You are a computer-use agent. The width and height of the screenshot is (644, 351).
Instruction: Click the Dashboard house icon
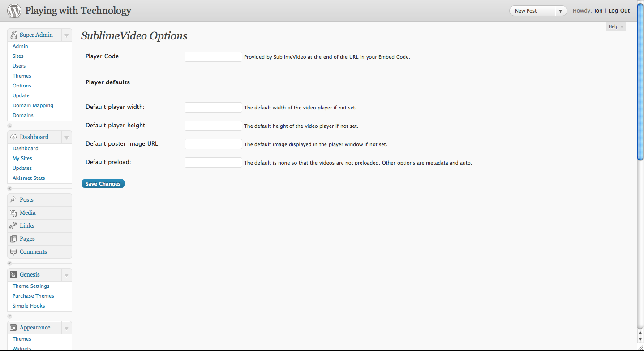pyautogui.click(x=13, y=137)
